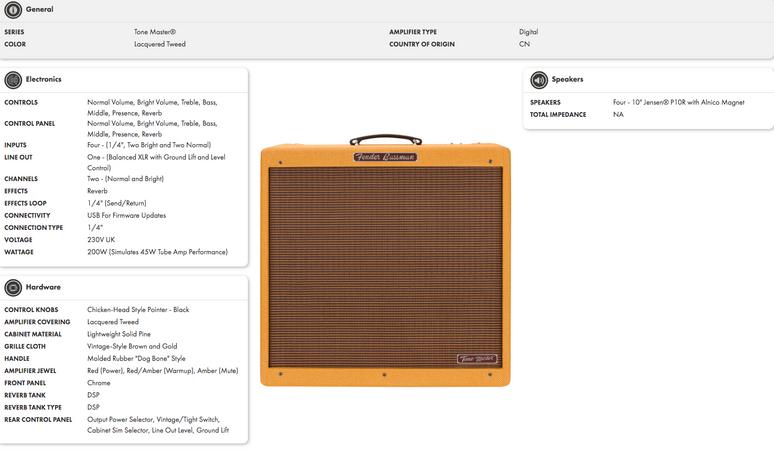
Task: Click the amp's dog bone handle
Action: pyautogui.click(x=384, y=139)
